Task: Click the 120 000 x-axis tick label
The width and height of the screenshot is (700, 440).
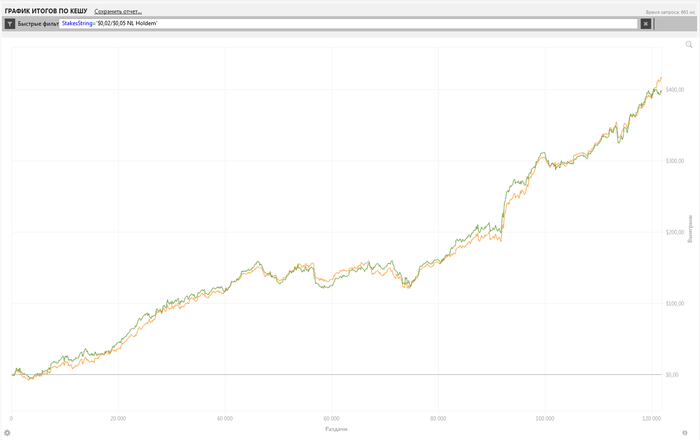Action: pos(651,419)
